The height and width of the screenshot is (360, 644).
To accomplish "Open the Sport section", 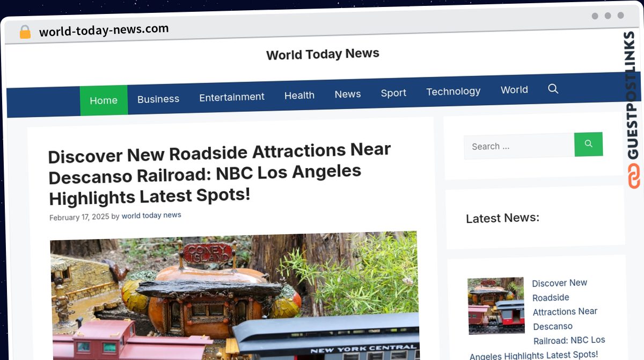I will (x=393, y=93).
